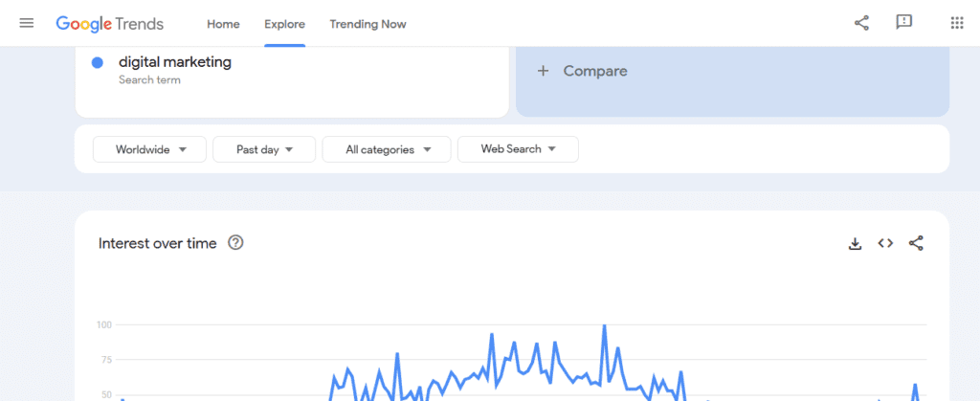Open the send feedback icon
Viewport: 980px width, 401px height.
(x=903, y=23)
